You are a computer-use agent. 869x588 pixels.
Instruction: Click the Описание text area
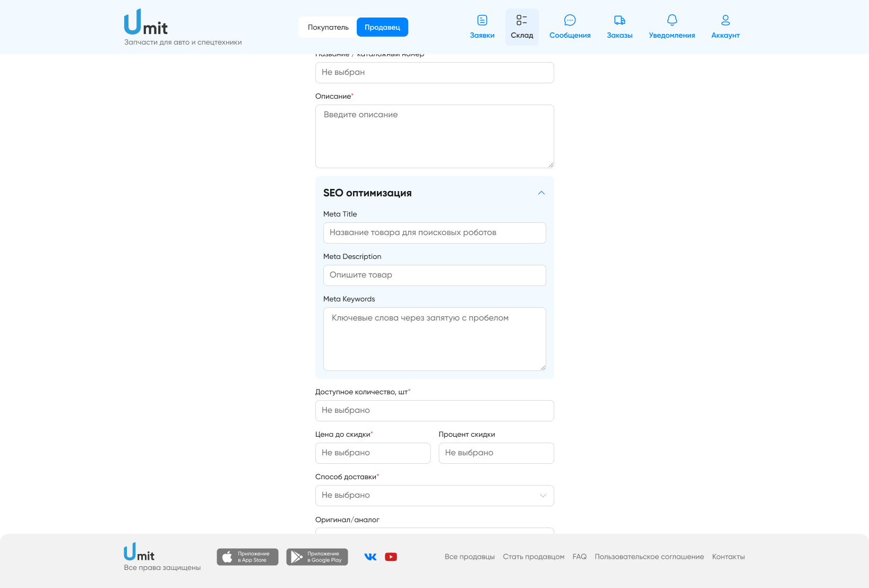[435, 136]
